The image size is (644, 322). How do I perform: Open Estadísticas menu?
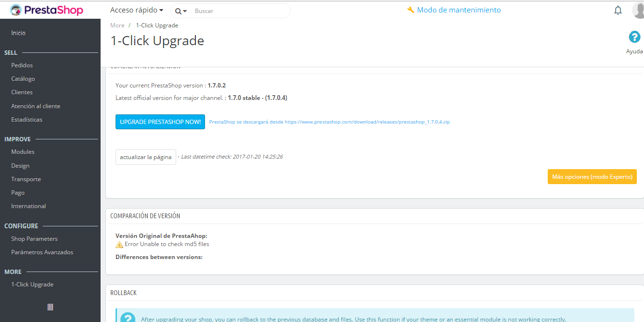pos(27,120)
